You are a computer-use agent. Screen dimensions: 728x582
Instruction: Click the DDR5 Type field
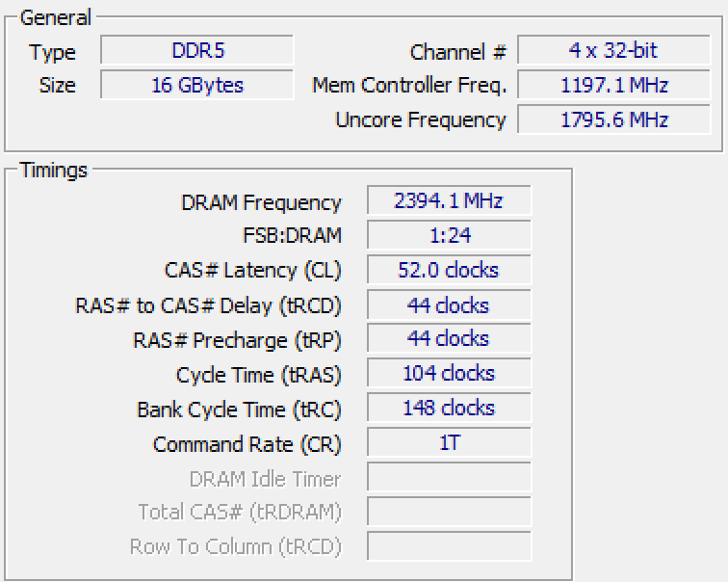coord(196,50)
